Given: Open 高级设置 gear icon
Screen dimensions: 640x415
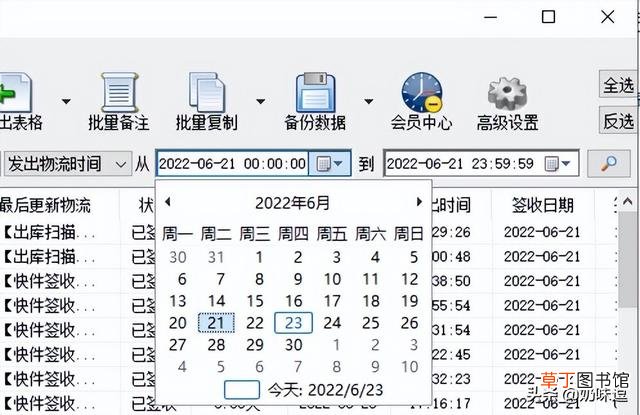Looking at the screenshot, I should [507, 94].
